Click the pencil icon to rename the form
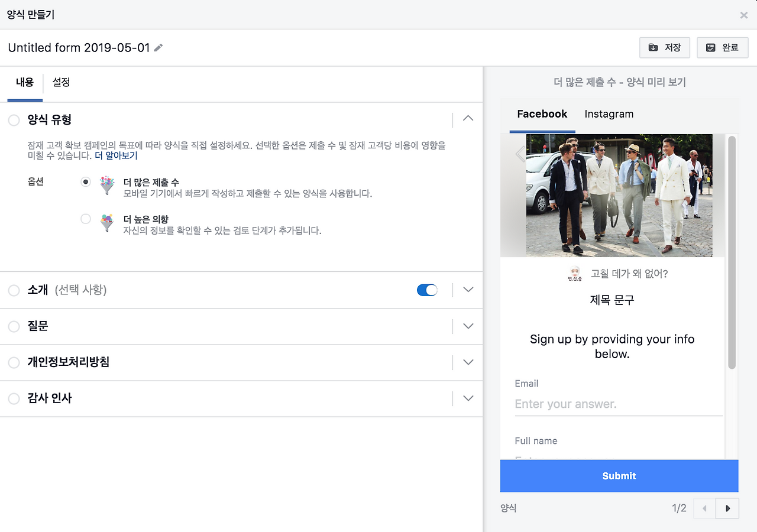Image resolution: width=757 pixels, height=532 pixels. click(157, 48)
